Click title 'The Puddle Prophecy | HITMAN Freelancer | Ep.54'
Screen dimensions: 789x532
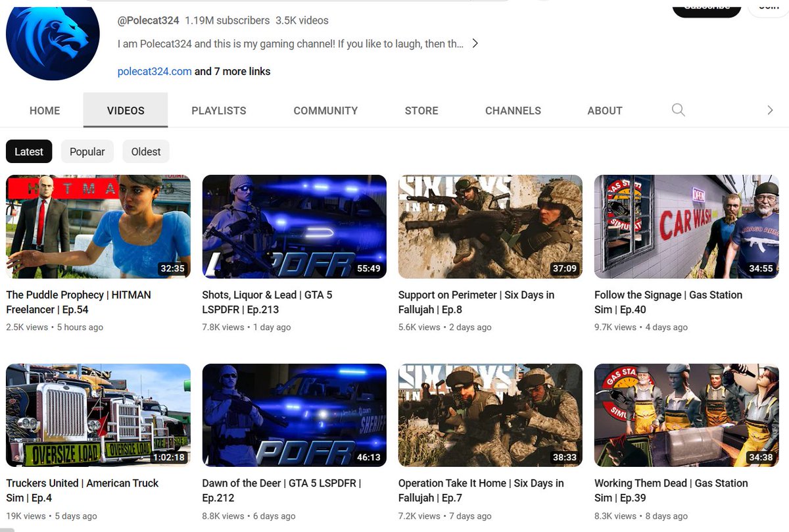pyautogui.click(x=79, y=302)
